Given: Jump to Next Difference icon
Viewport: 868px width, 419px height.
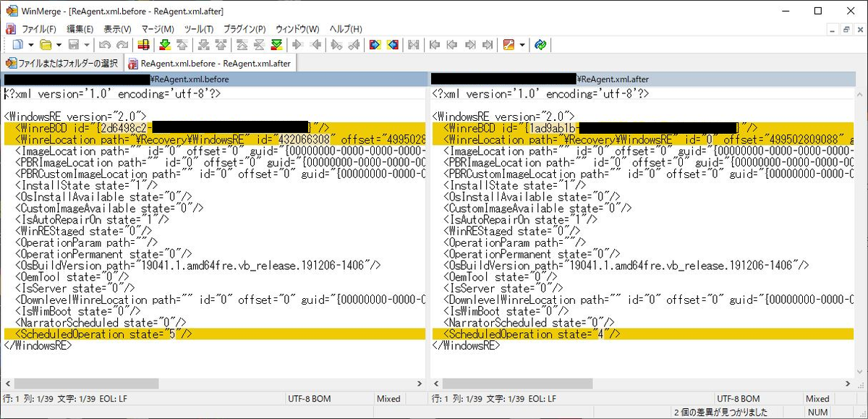Looking at the screenshot, I should pos(165,45).
